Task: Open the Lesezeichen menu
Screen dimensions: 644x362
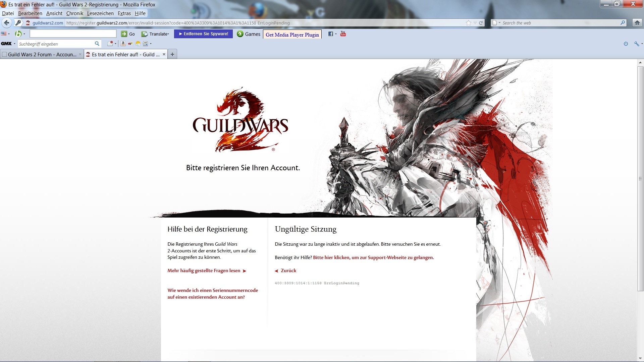Action: tap(100, 13)
